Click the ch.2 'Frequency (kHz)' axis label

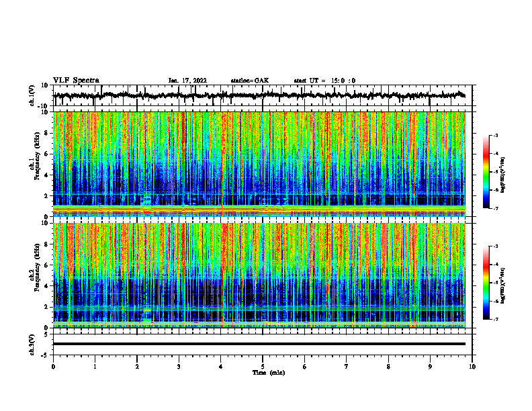click(37, 267)
